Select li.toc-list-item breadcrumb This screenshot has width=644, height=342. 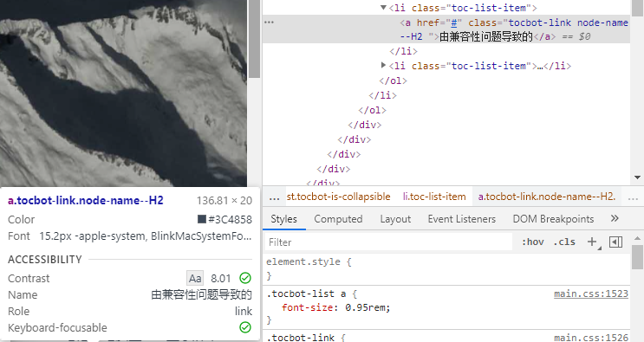click(x=434, y=197)
